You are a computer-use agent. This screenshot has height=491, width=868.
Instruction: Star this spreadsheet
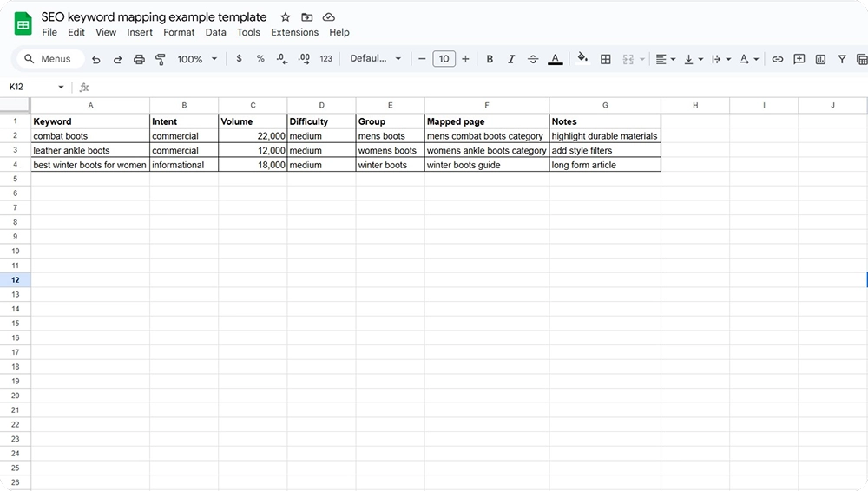(x=285, y=17)
